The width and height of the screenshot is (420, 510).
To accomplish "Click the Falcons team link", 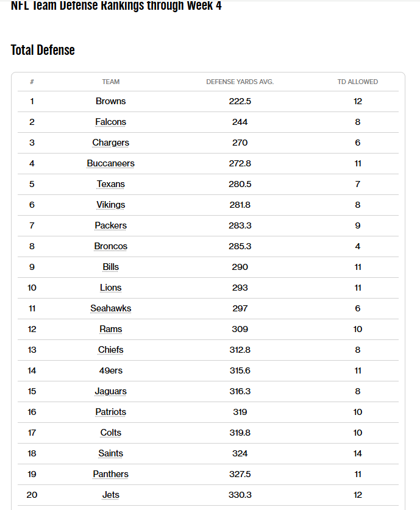I will pos(111,122).
